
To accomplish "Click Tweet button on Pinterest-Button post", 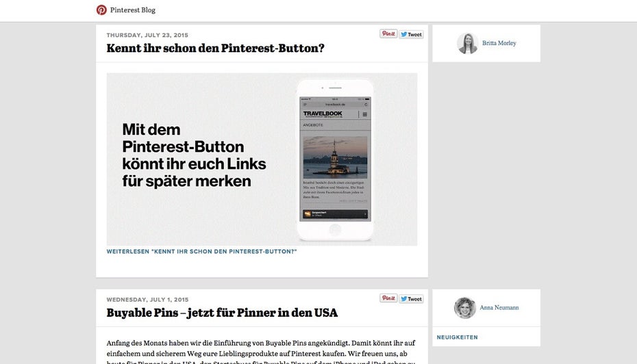I will [x=411, y=34].
